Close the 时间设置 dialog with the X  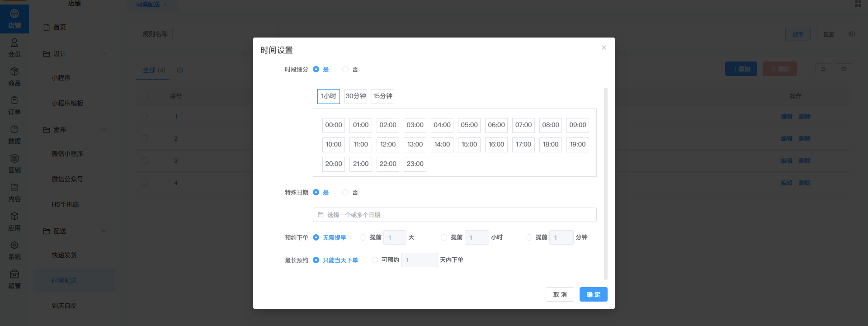604,47
